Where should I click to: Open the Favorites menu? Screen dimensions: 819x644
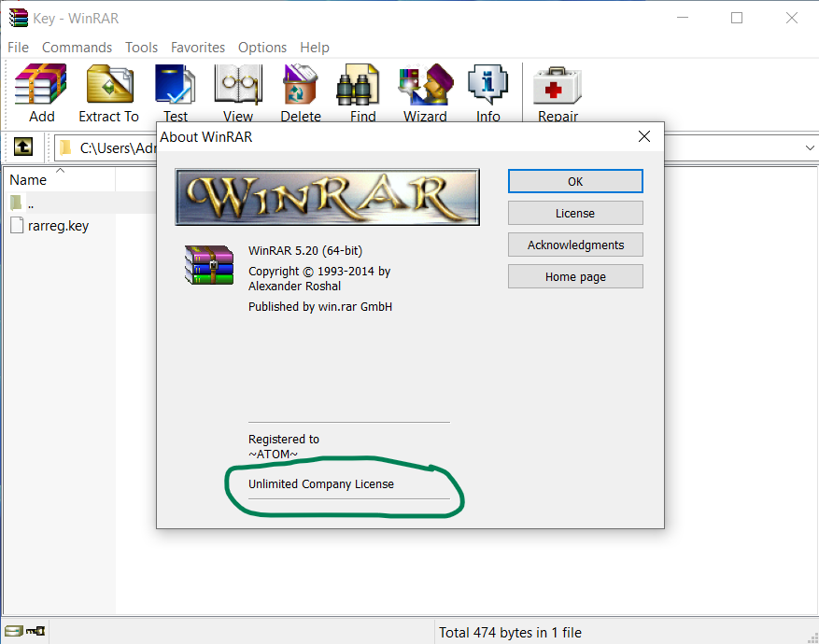[x=198, y=48]
